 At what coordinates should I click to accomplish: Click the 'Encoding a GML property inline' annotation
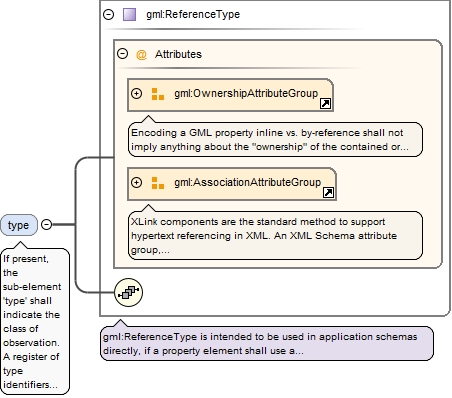275,140
